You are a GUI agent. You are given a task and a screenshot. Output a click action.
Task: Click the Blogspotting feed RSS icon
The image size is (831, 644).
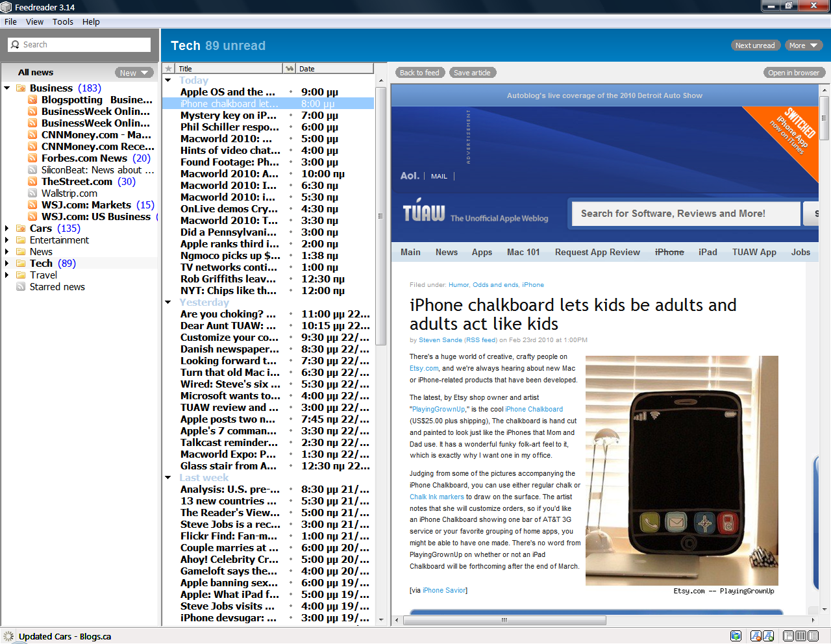[x=32, y=100]
